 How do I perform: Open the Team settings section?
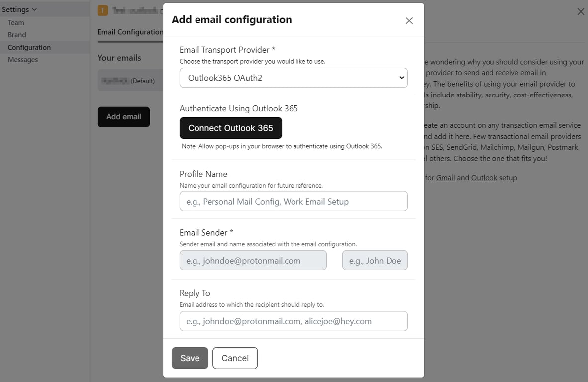coord(16,23)
